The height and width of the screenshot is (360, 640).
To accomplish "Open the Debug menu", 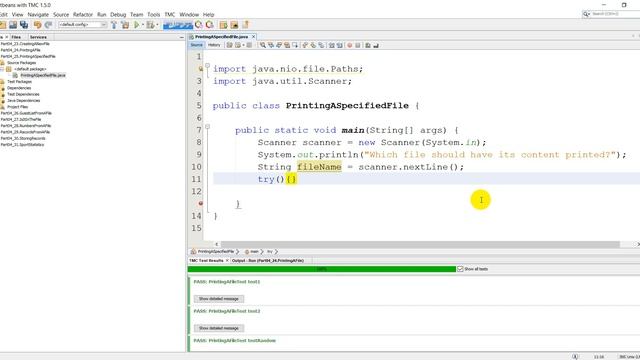I will pyautogui.click(x=118, y=14).
